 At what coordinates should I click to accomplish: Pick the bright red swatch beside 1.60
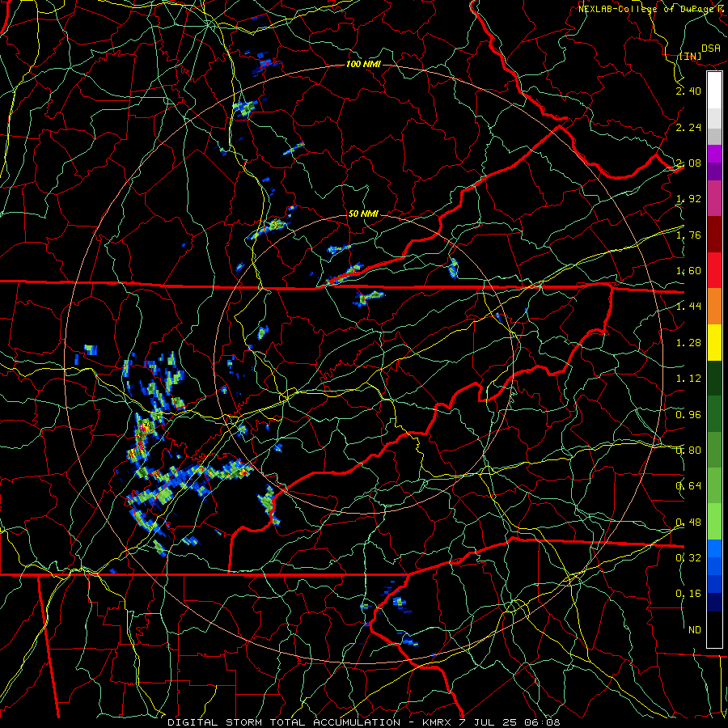[x=714, y=270]
